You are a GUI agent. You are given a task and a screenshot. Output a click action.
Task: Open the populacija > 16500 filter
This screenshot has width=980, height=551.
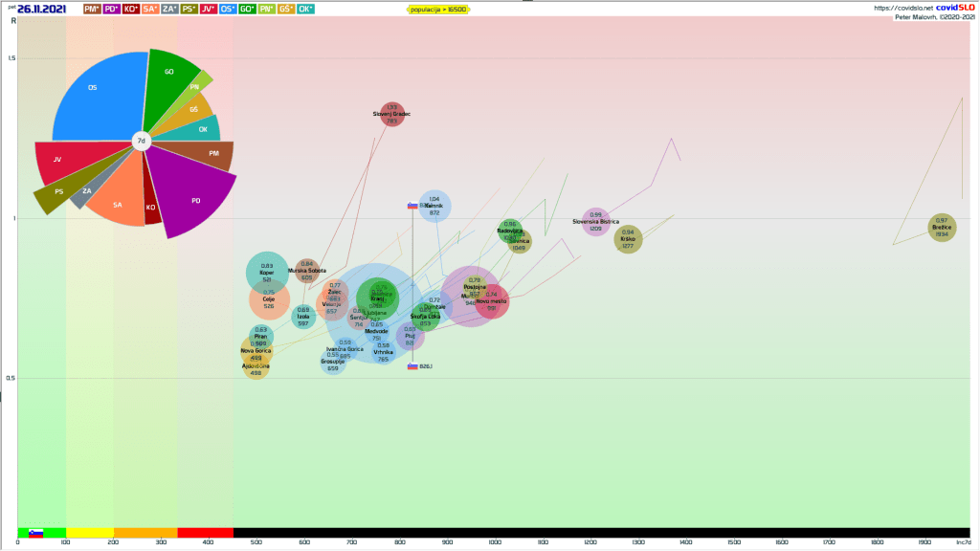click(x=437, y=10)
